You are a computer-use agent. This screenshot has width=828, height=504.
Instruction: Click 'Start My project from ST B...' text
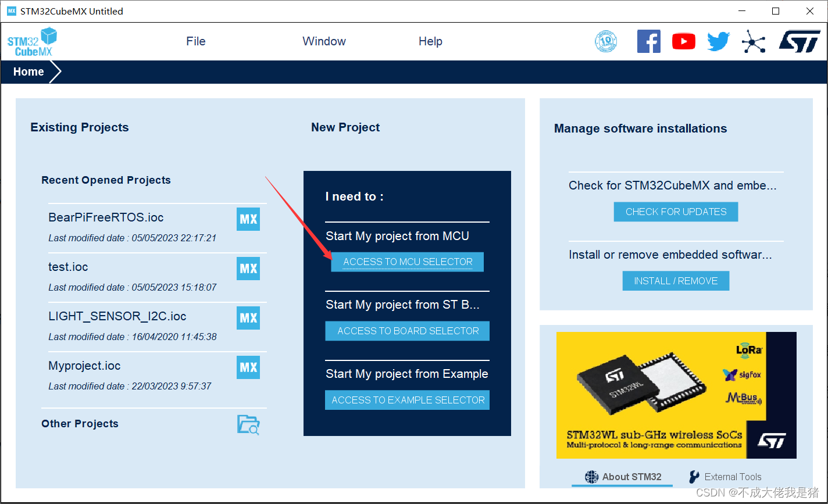[x=402, y=305]
